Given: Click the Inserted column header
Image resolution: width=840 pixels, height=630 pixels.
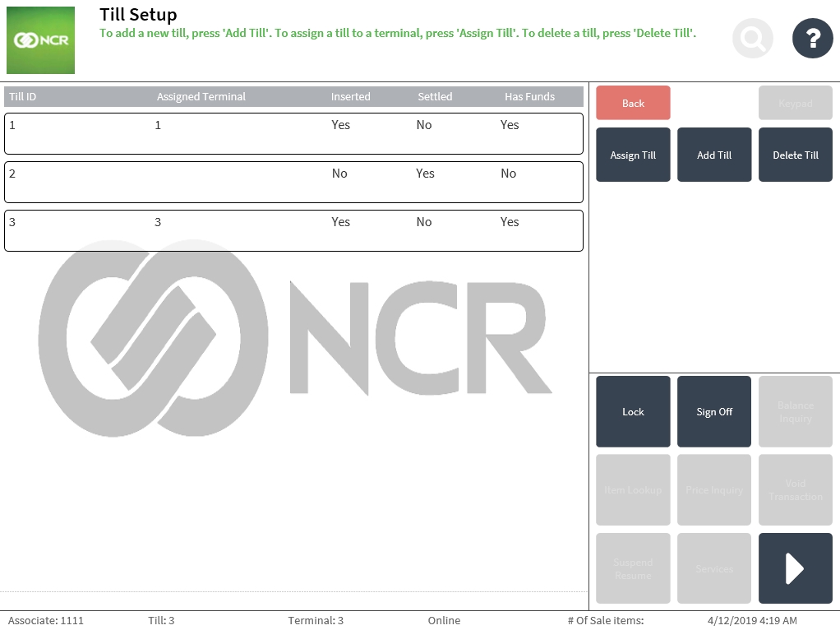Looking at the screenshot, I should click(x=350, y=97).
